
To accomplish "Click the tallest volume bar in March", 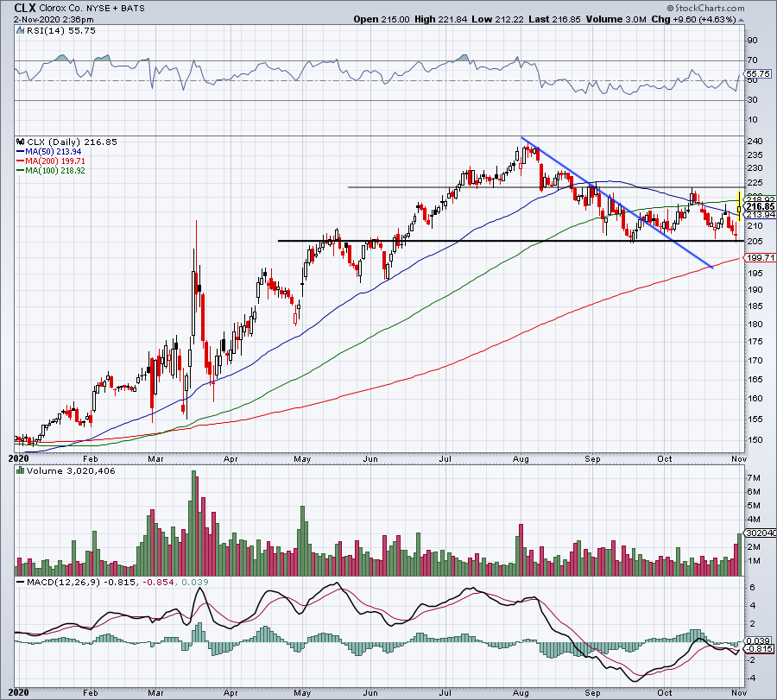I will (x=193, y=523).
